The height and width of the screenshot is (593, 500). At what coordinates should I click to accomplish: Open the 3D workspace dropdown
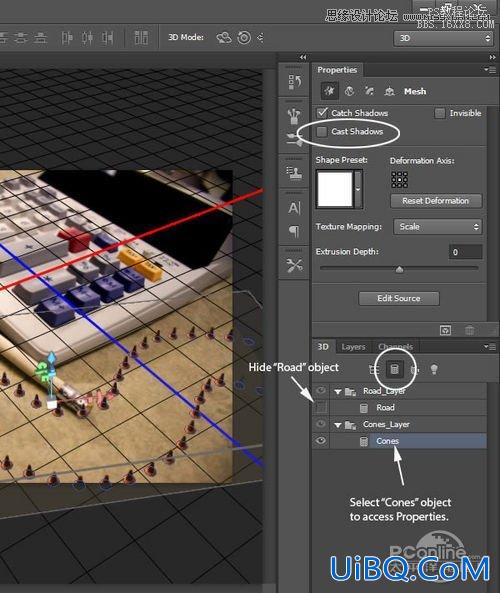[443, 38]
